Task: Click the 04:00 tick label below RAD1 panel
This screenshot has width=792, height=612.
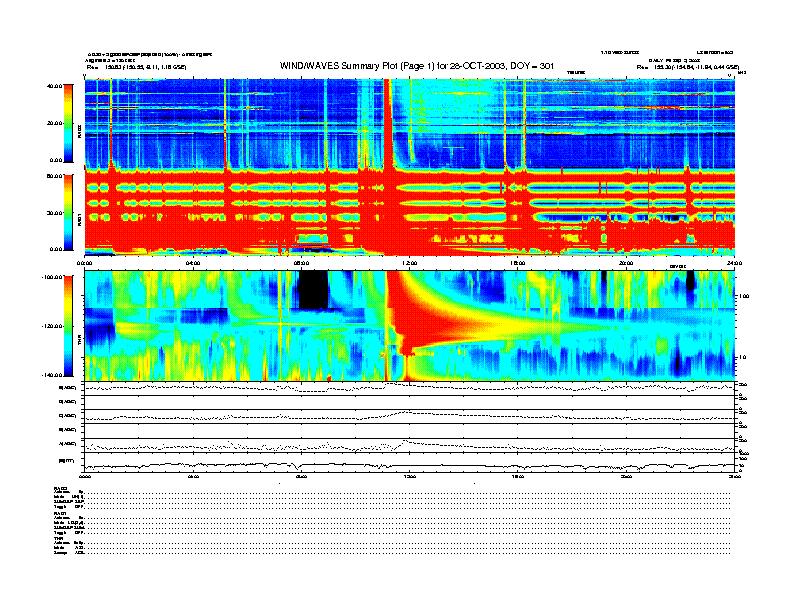Action: pos(193,263)
